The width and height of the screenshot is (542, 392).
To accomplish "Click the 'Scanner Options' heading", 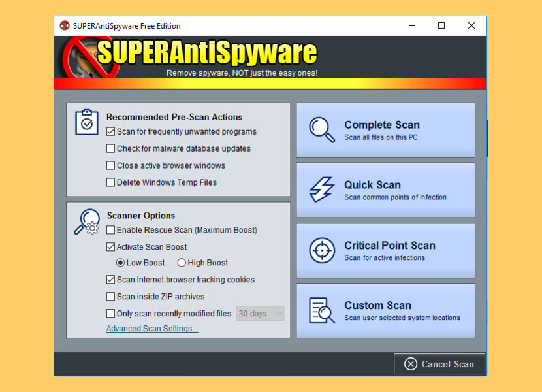I will point(141,216).
